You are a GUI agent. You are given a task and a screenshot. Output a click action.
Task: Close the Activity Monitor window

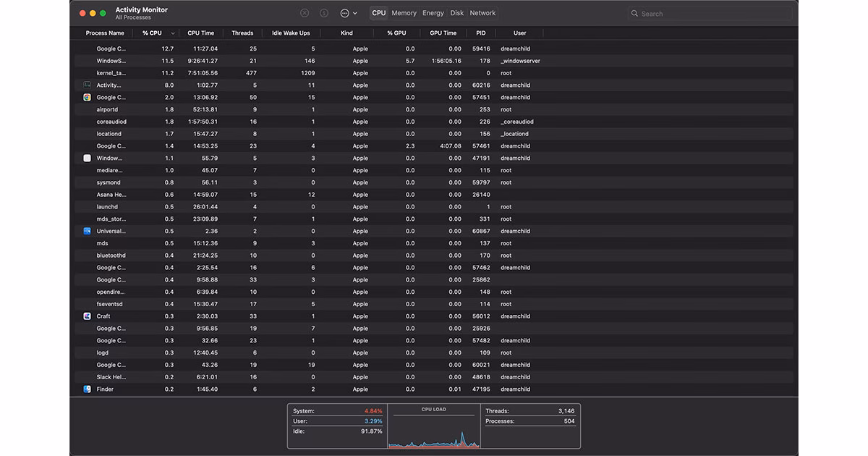click(x=82, y=13)
